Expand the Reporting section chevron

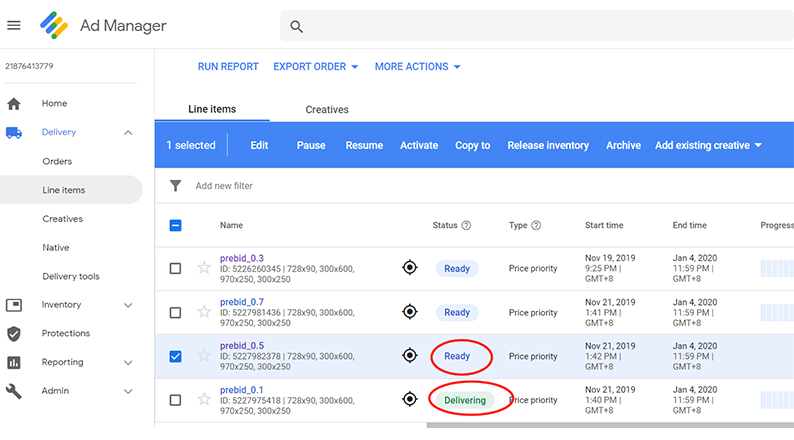(128, 363)
